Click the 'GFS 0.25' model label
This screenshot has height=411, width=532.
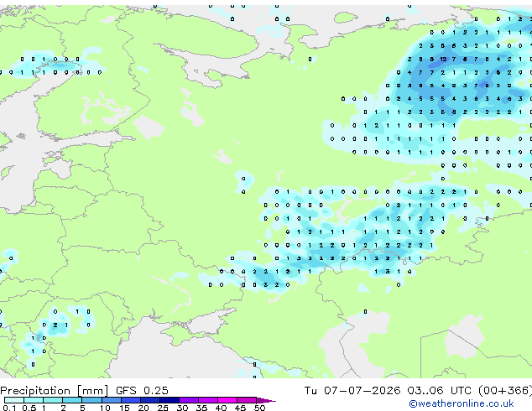(x=142, y=391)
